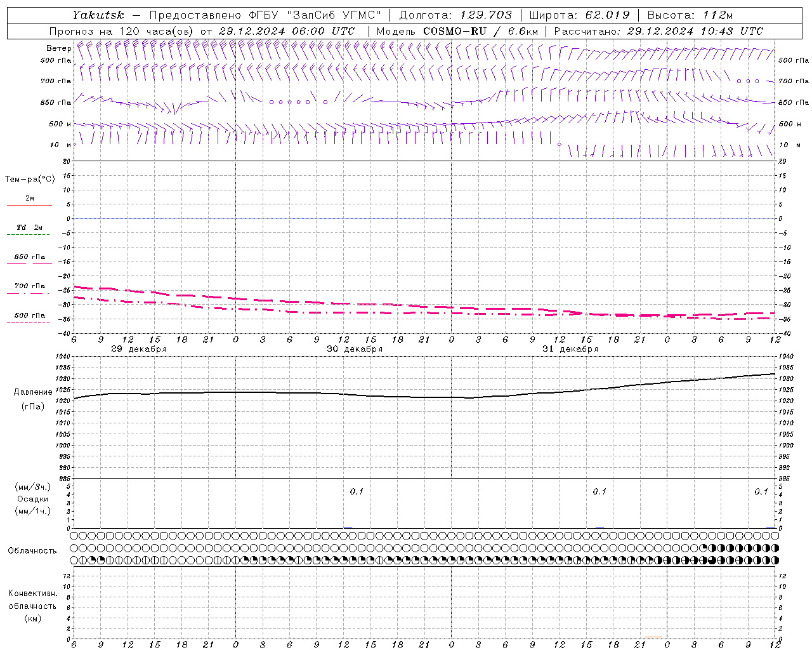
Task: Click the lone calm-wind circle in the 10 м row
Action: pos(559,145)
